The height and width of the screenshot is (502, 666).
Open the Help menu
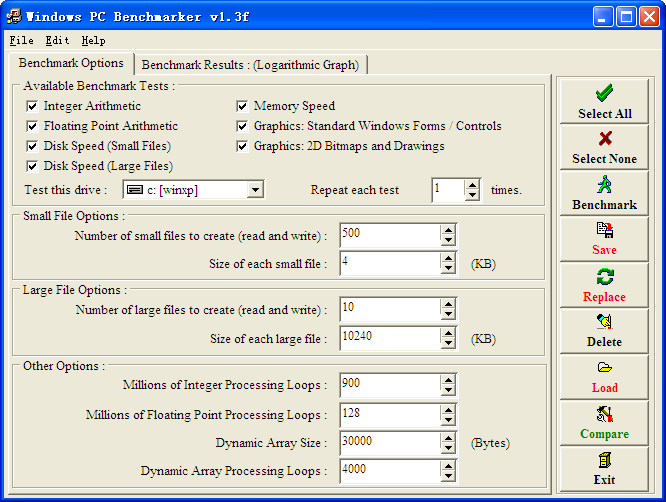[x=93, y=41]
